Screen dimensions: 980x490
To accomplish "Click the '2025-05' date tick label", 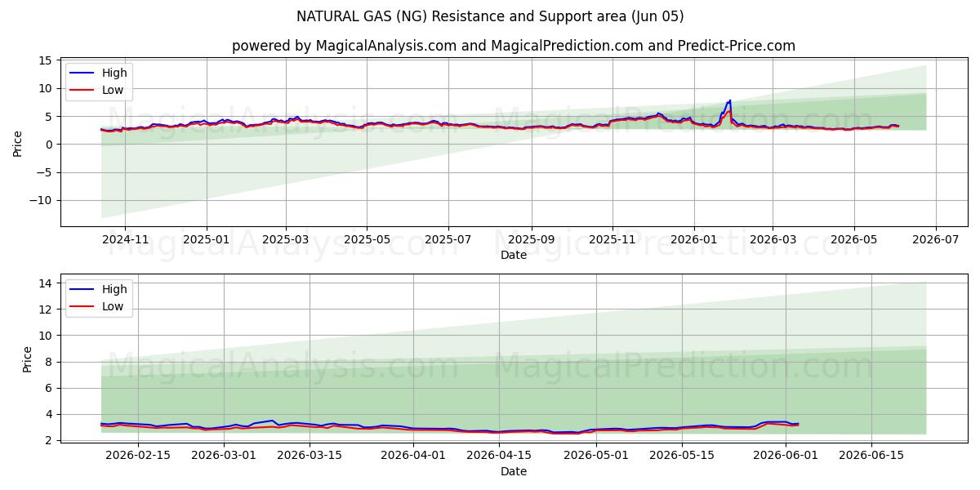I will click(x=366, y=241).
